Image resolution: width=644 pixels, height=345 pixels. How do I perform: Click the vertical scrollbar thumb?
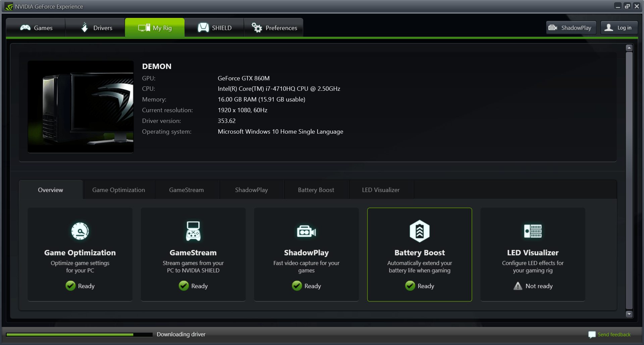pyautogui.click(x=629, y=181)
